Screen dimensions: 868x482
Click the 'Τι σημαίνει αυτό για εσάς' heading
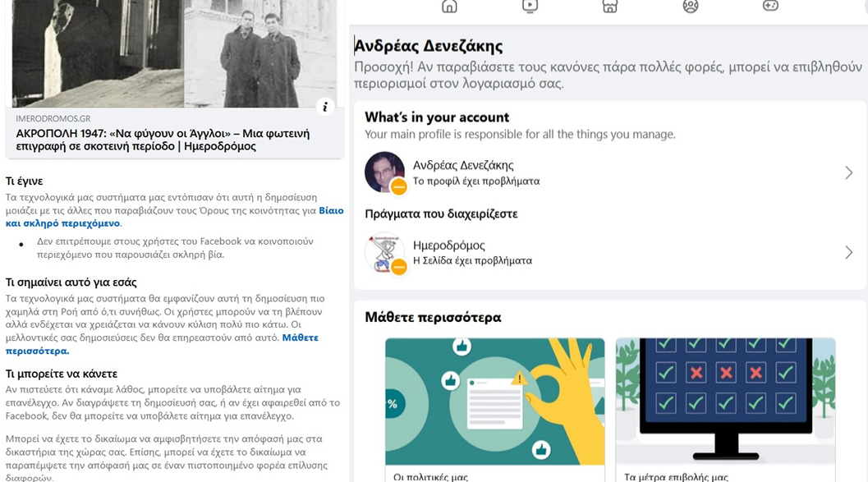click(x=71, y=282)
